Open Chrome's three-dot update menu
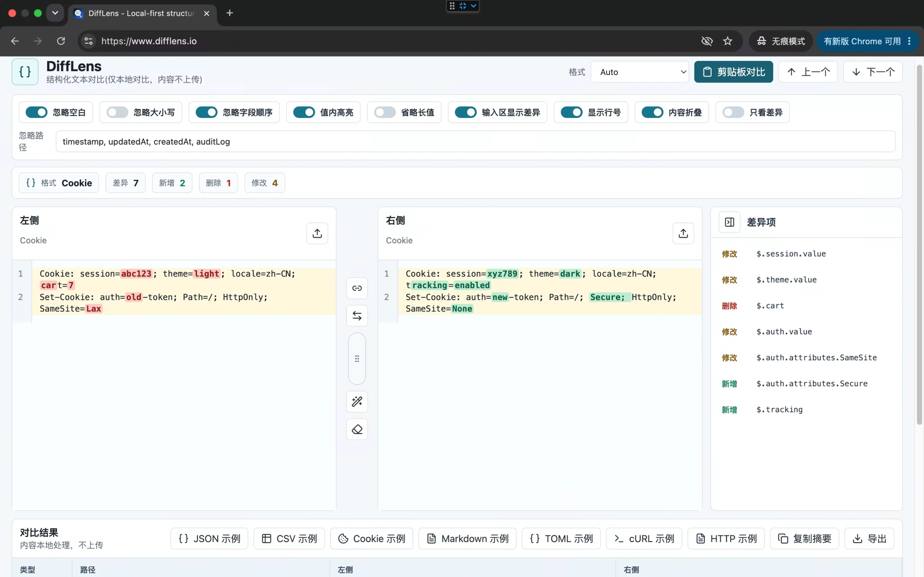The width and height of the screenshot is (924, 577). [x=909, y=41]
